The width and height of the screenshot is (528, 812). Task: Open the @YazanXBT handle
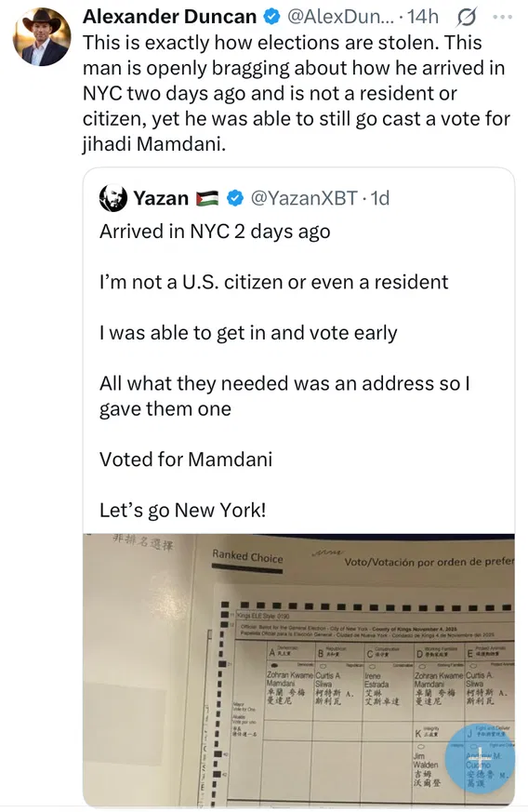point(304,198)
